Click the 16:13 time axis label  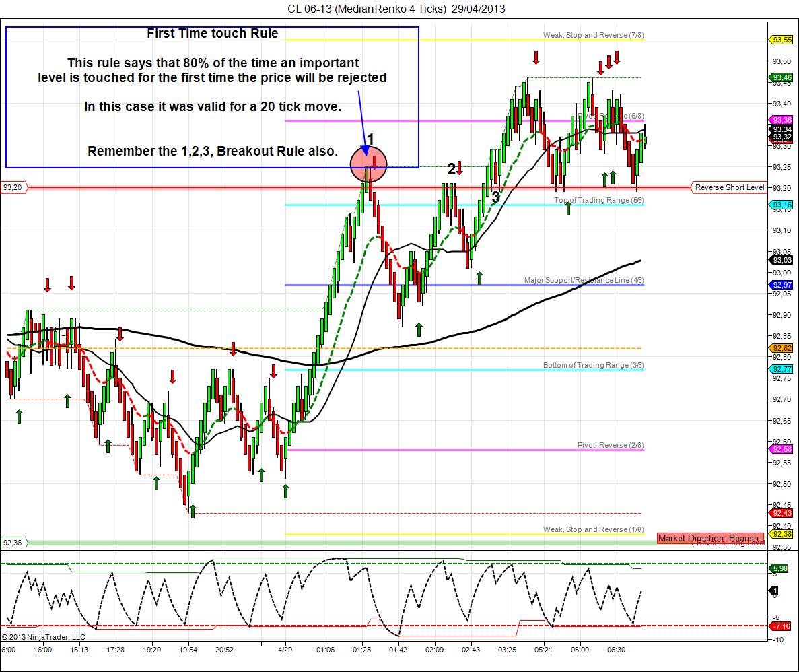79,650
